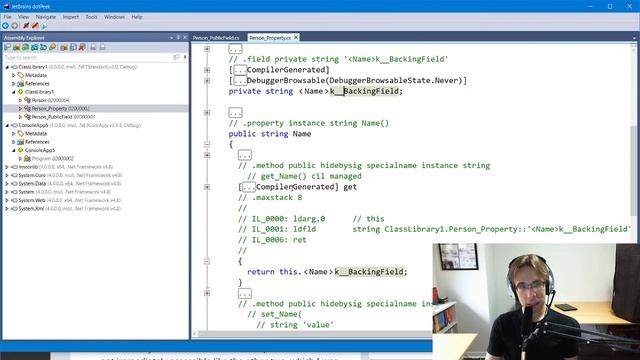Expand fold marker beside DebuggerBrowsable attribute
The image size is (640, 360).
tap(207, 80)
